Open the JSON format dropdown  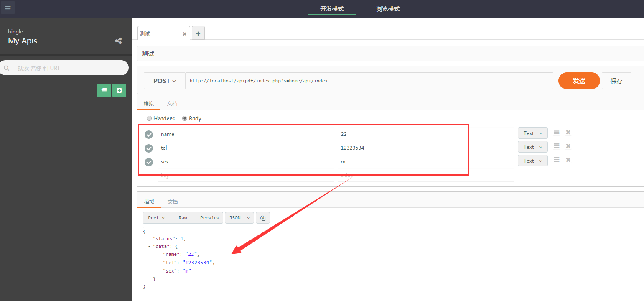pyautogui.click(x=239, y=218)
